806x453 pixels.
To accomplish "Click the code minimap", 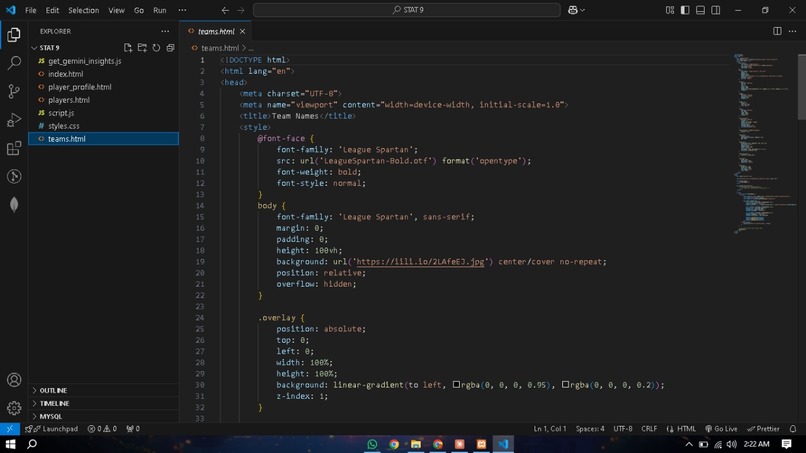I will [765, 144].
